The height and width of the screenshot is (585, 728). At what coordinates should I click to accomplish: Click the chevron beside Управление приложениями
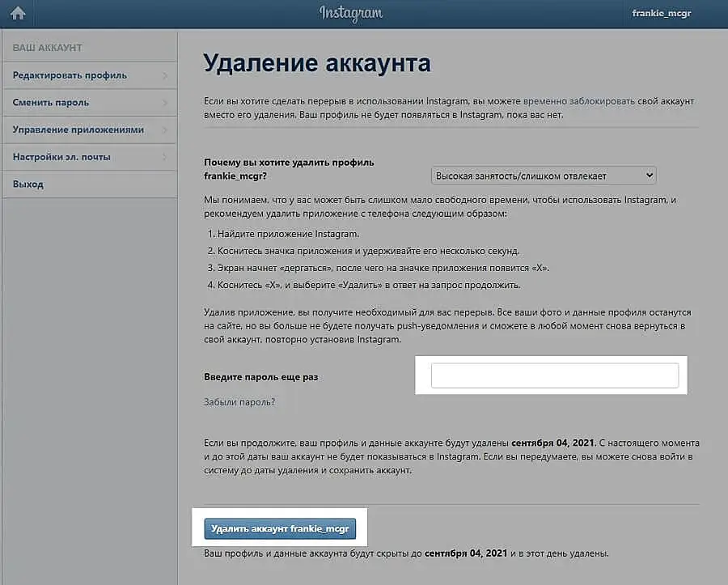165,129
